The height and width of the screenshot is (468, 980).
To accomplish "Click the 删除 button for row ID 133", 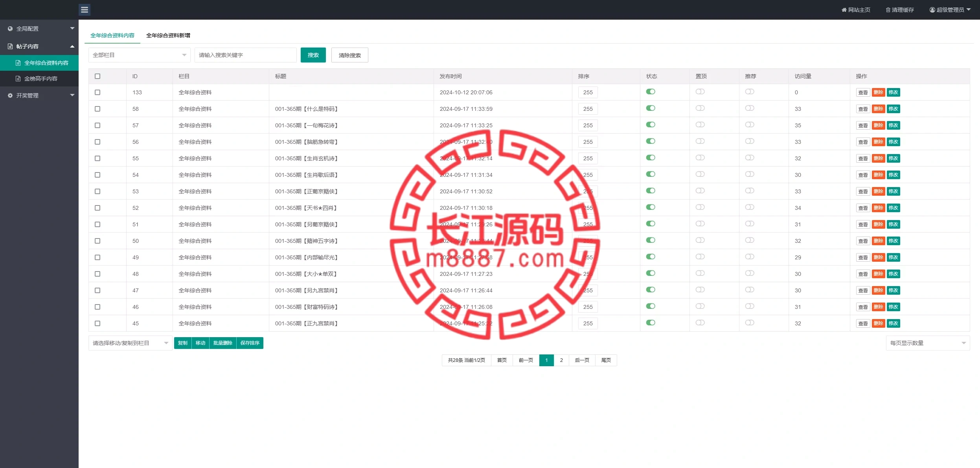I will (878, 92).
